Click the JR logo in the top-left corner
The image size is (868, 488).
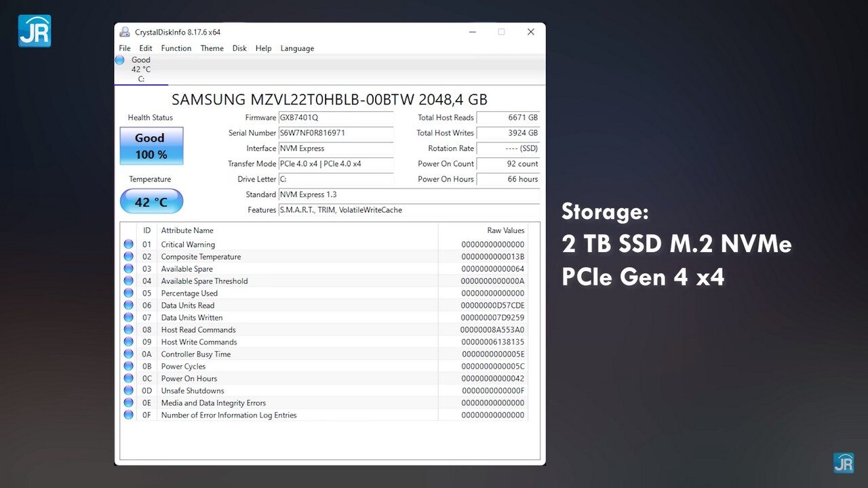coord(34,30)
